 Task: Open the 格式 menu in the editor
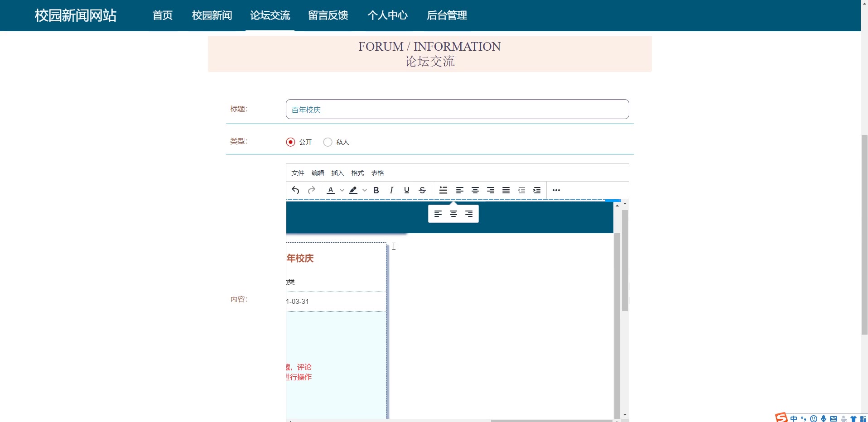coord(357,173)
